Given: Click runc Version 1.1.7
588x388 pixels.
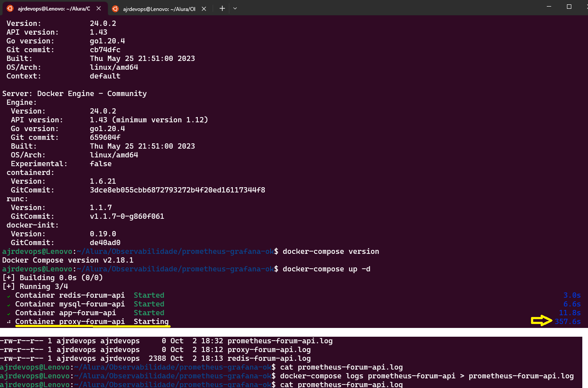Looking at the screenshot, I should point(101,207).
